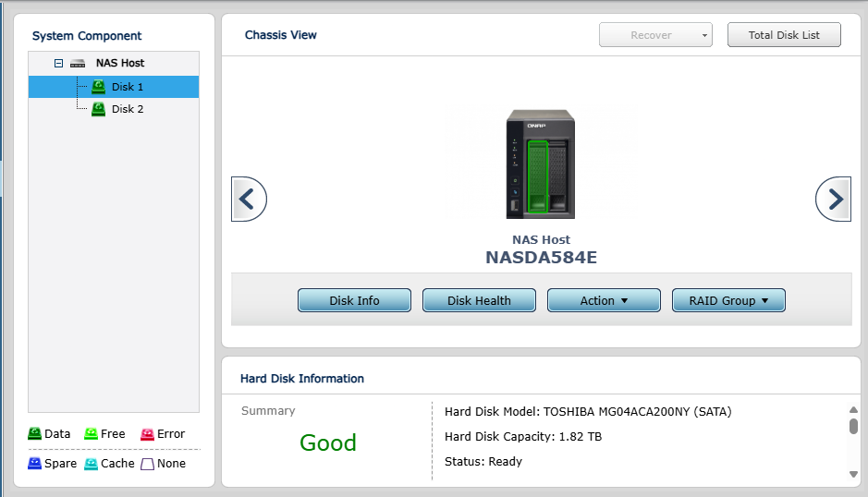Click the green Disk 1 drive icon
This screenshot has width=868, height=497.
(99, 86)
